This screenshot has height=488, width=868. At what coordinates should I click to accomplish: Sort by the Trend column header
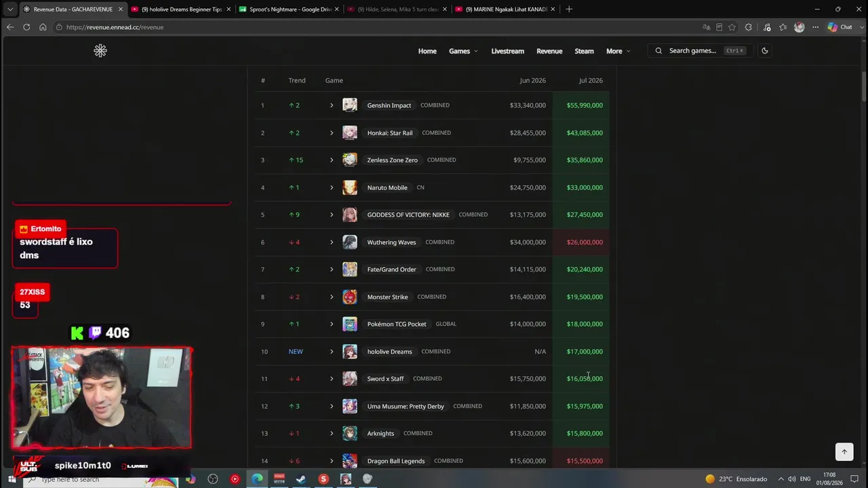tap(297, 81)
